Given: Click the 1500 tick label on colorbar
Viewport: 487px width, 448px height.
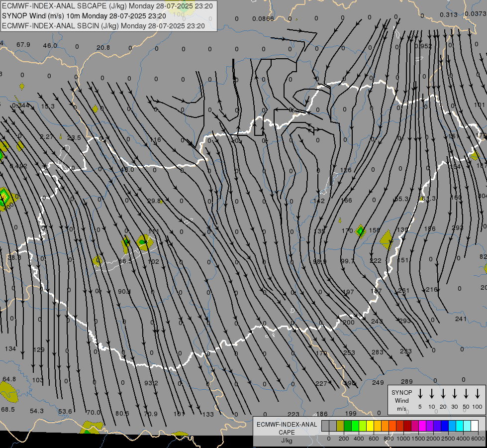Looking at the screenshot, I should point(418,439).
